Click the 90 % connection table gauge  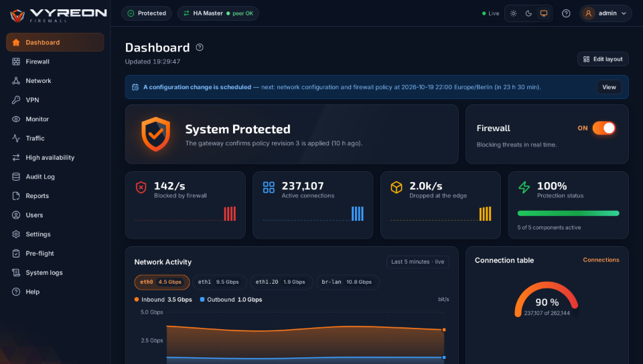tap(547, 300)
